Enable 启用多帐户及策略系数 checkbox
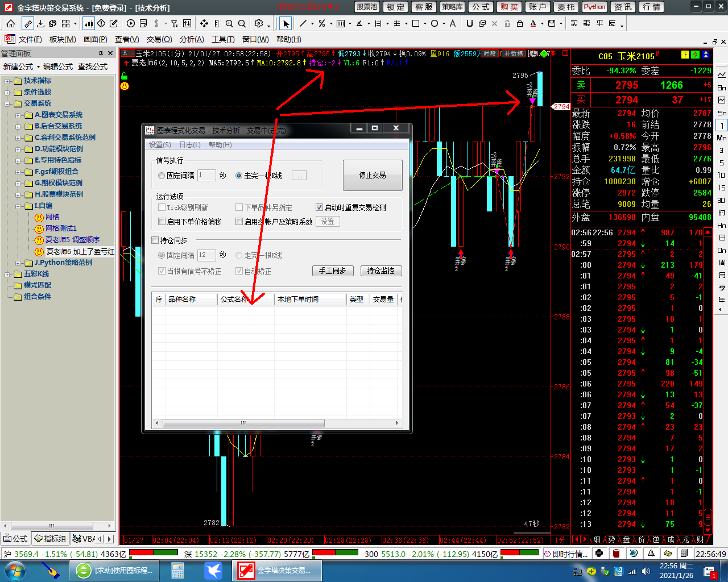728x582 pixels. pos(239,222)
